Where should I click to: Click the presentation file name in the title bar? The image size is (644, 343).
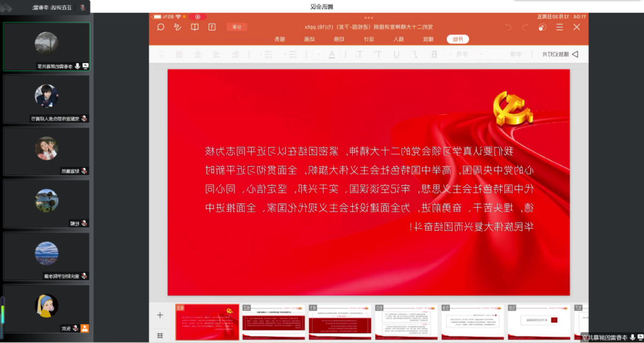coord(369,27)
